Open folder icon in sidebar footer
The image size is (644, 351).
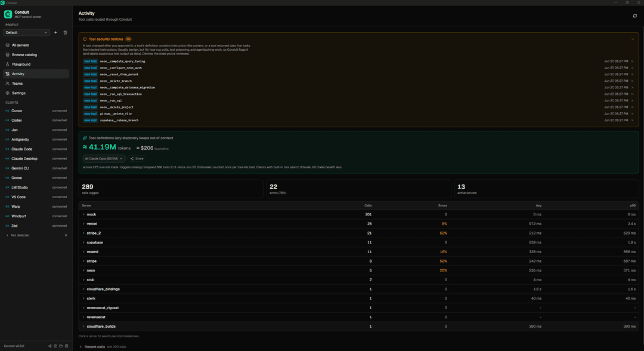click(61, 346)
